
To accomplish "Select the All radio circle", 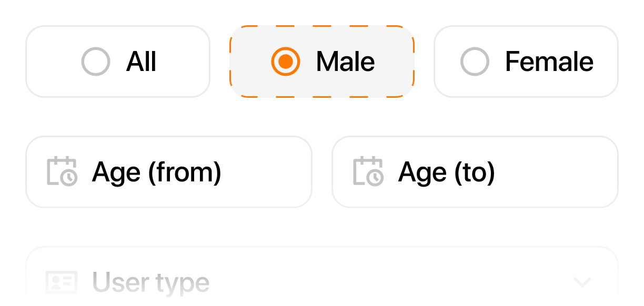I will [x=96, y=62].
